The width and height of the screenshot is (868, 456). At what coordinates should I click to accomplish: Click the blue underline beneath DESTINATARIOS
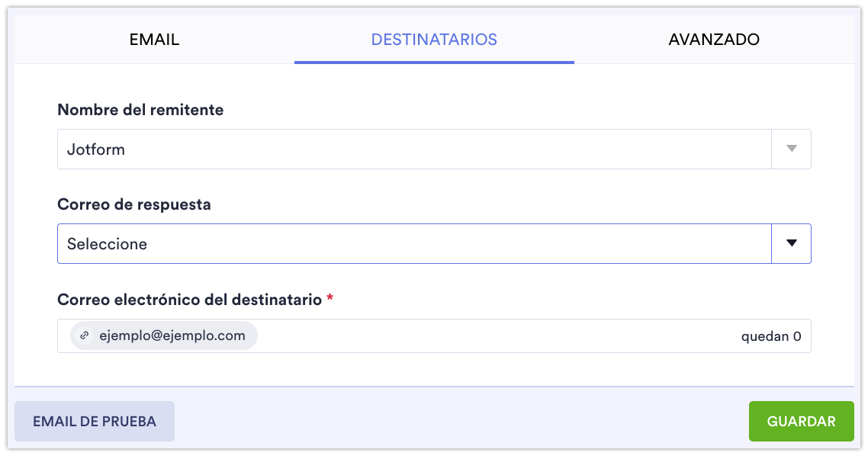434,62
